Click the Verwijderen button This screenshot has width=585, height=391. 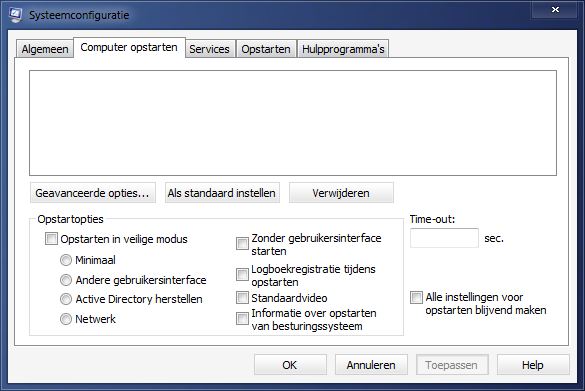pyautogui.click(x=341, y=193)
